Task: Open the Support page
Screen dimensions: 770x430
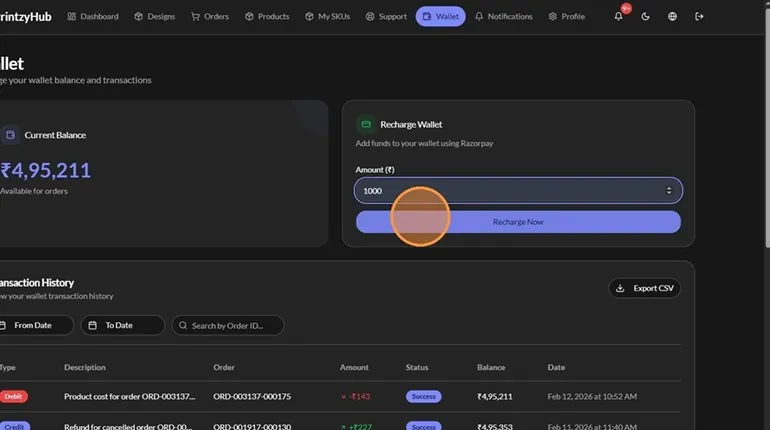Action: point(386,16)
